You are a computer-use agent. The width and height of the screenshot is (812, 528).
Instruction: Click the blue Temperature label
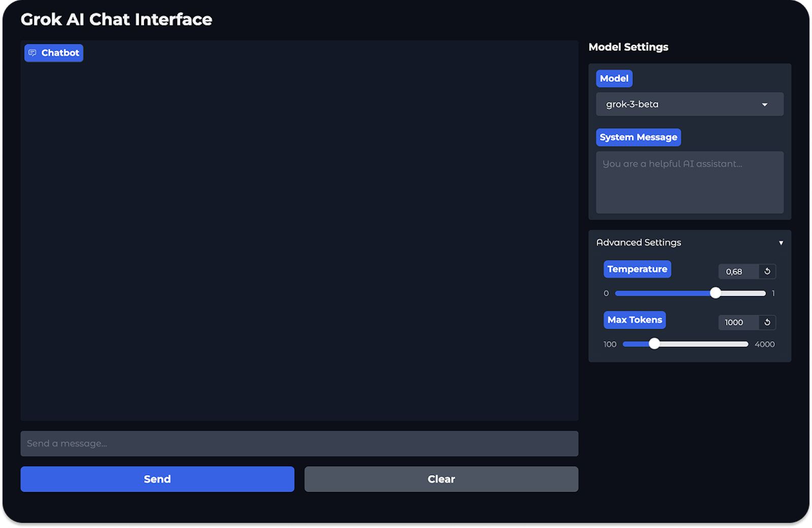point(637,269)
